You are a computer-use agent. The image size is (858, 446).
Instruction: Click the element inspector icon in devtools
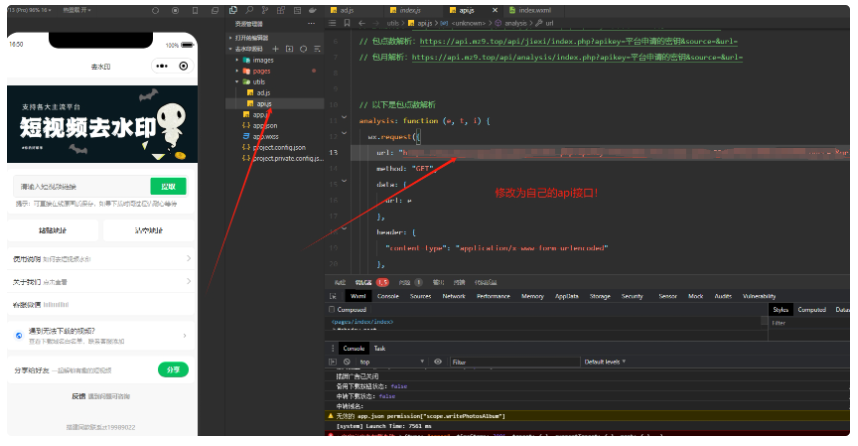pos(335,296)
